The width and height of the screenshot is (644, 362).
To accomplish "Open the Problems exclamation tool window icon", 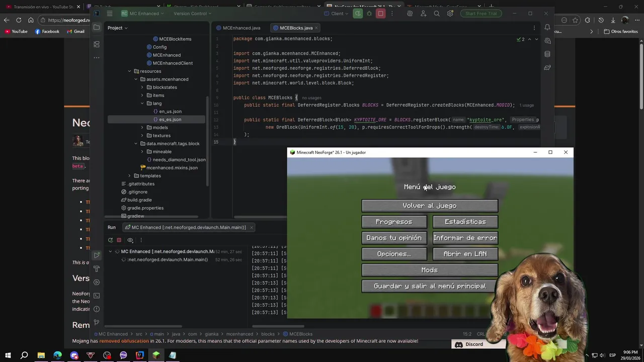I will click(97, 309).
